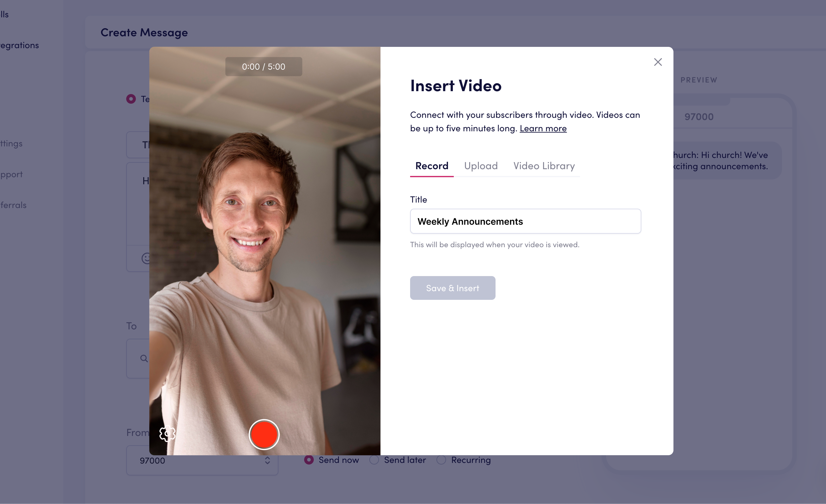Open Integrations in the sidebar
The image size is (826, 504).
(20, 45)
